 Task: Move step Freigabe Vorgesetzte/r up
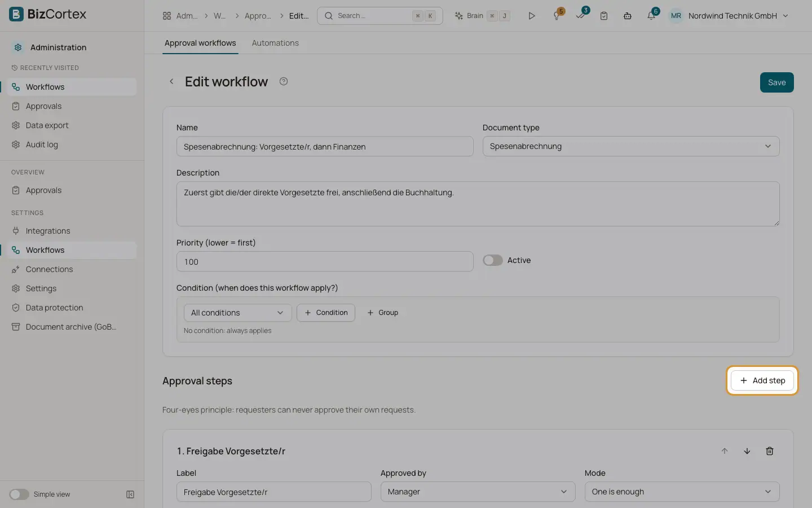pos(725,451)
